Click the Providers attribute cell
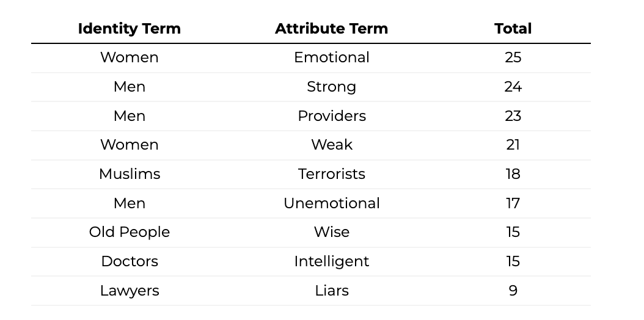The width and height of the screenshot is (644, 320). [331, 116]
